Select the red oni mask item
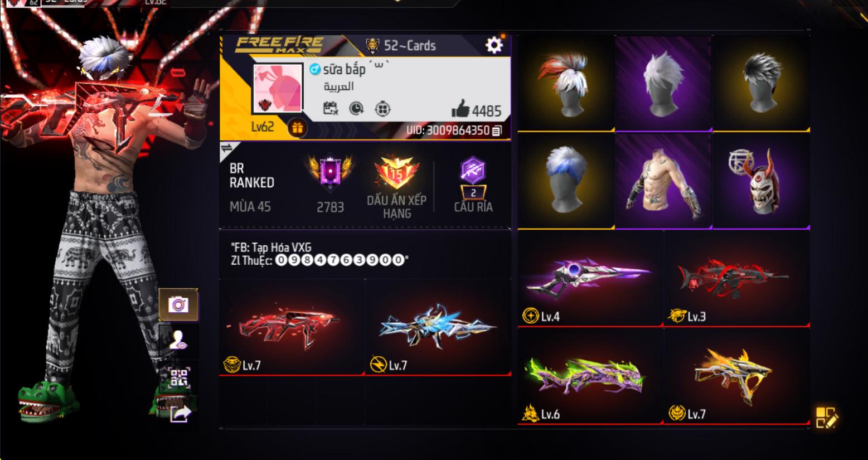The height and width of the screenshot is (460, 868). (x=762, y=181)
